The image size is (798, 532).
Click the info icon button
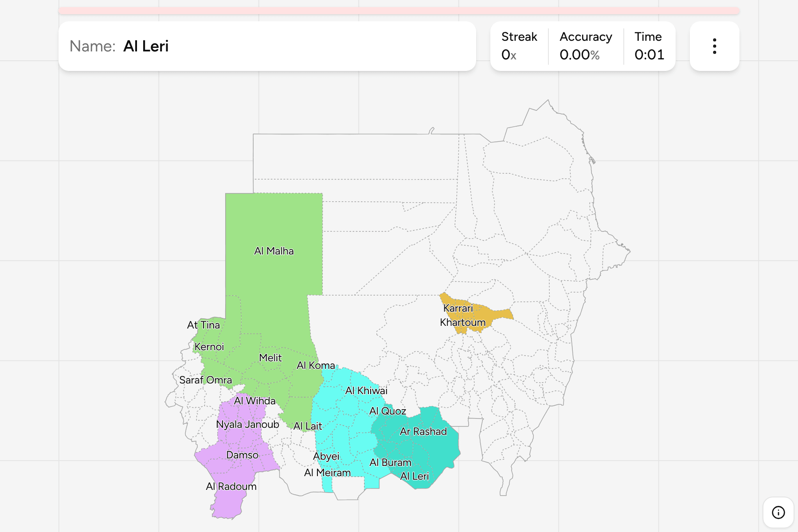point(778,512)
